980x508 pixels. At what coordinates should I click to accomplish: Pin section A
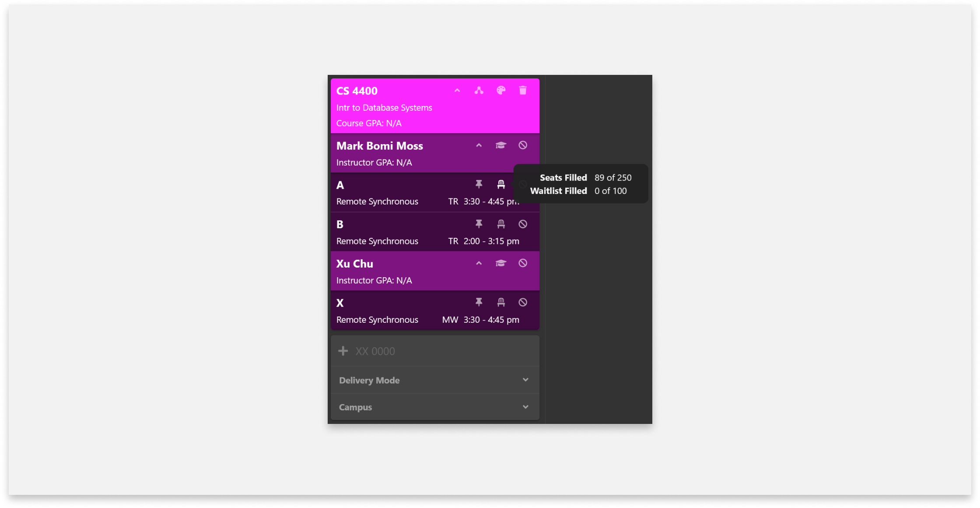tap(479, 184)
